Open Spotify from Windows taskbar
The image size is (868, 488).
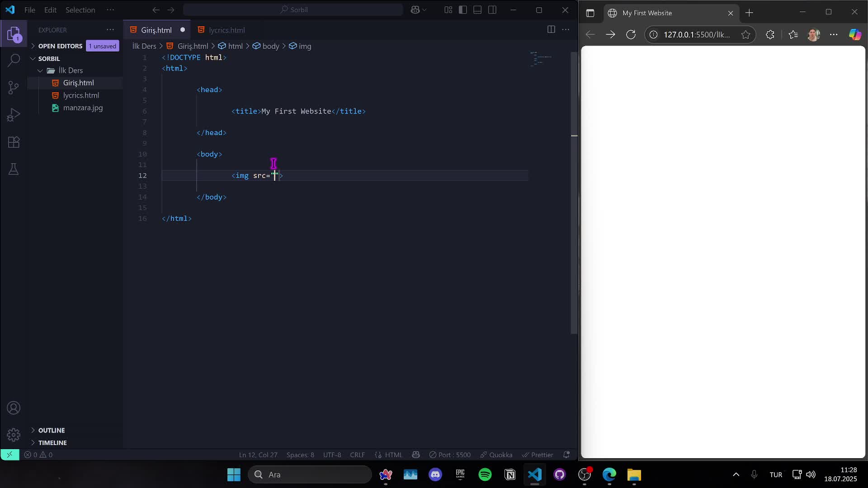(485, 474)
